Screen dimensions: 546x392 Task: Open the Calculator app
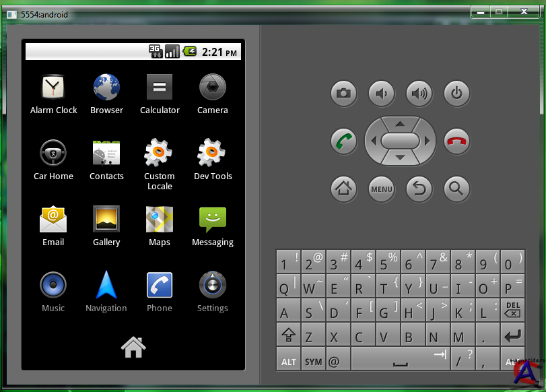160,88
